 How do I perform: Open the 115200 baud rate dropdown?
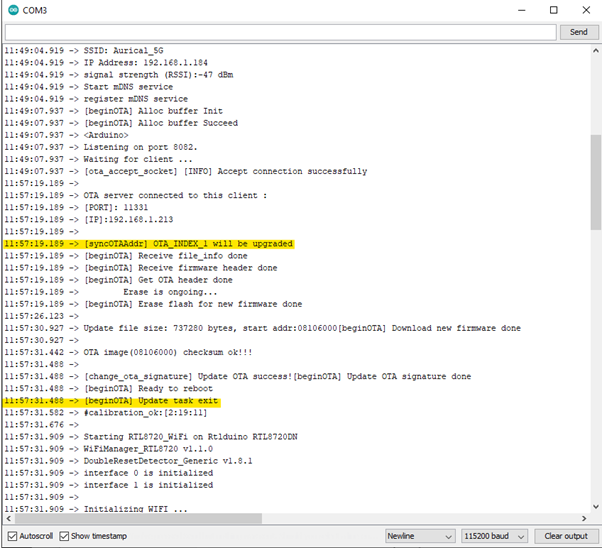point(494,536)
